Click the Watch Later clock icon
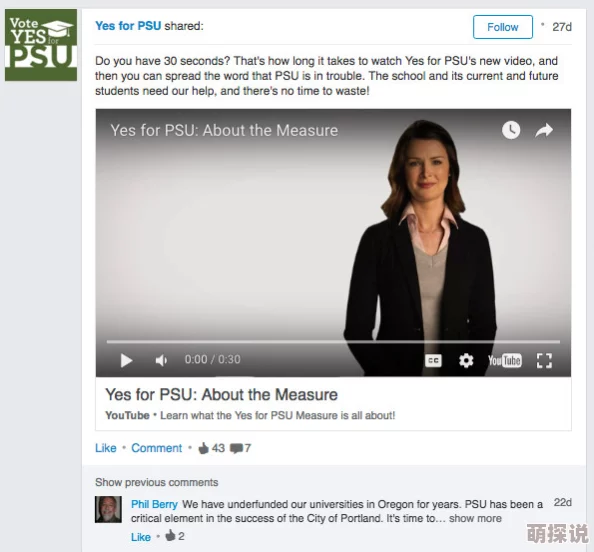 click(x=511, y=130)
